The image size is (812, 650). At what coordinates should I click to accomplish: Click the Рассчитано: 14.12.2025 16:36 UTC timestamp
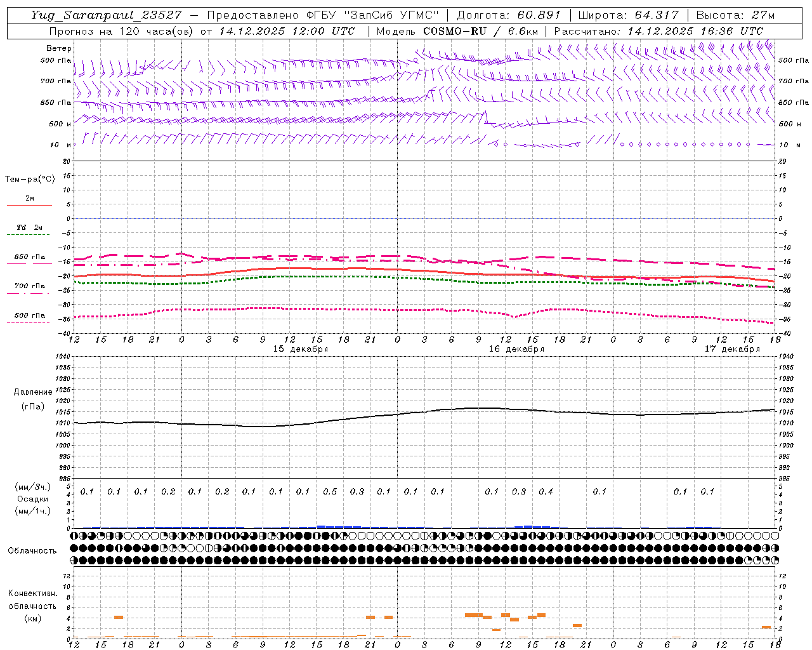658,31
